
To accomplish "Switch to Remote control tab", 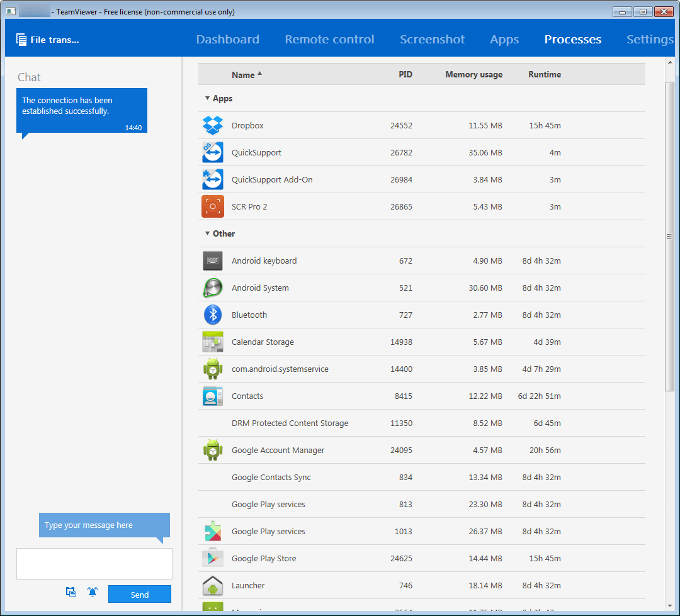I will (x=329, y=40).
